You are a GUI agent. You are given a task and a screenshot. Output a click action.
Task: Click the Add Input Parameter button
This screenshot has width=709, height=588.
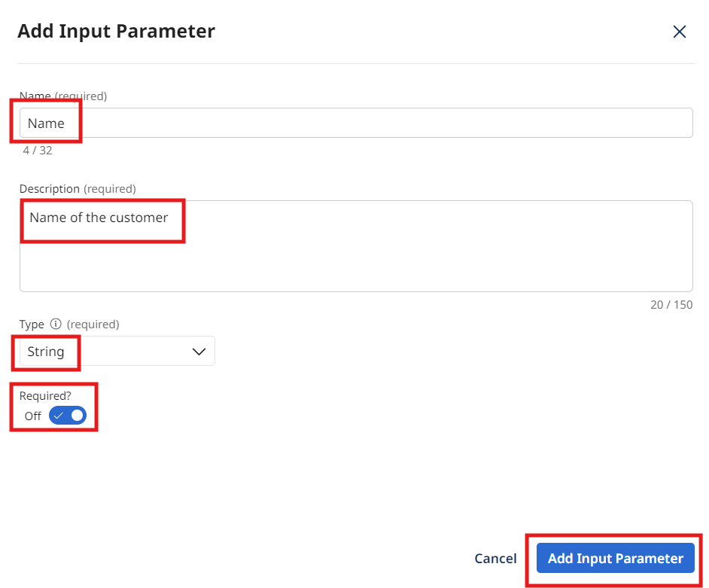point(615,558)
